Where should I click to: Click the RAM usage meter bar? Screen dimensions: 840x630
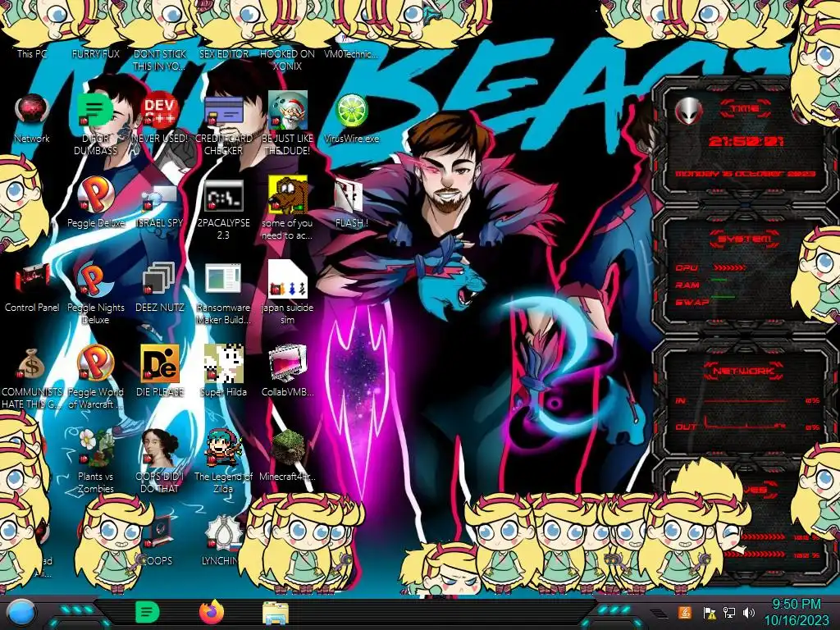coord(719,281)
